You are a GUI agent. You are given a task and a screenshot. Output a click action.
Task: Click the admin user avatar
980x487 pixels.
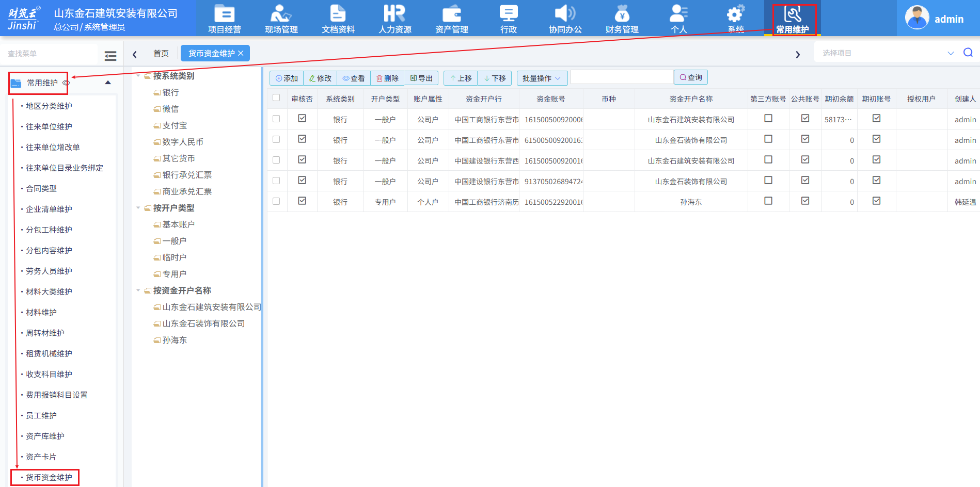[x=917, y=18]
